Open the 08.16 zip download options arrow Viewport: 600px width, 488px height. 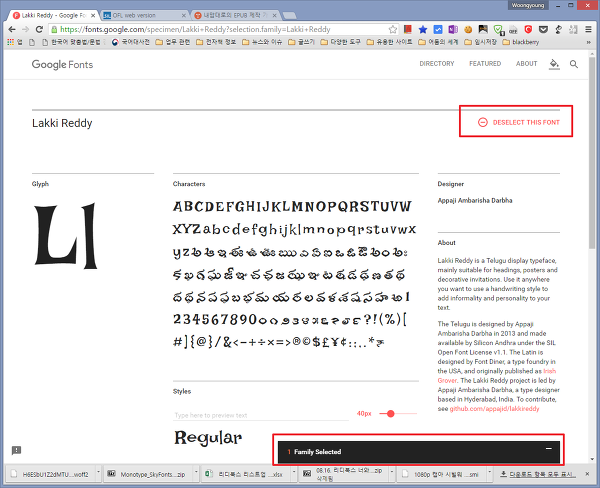coord(392,472)
